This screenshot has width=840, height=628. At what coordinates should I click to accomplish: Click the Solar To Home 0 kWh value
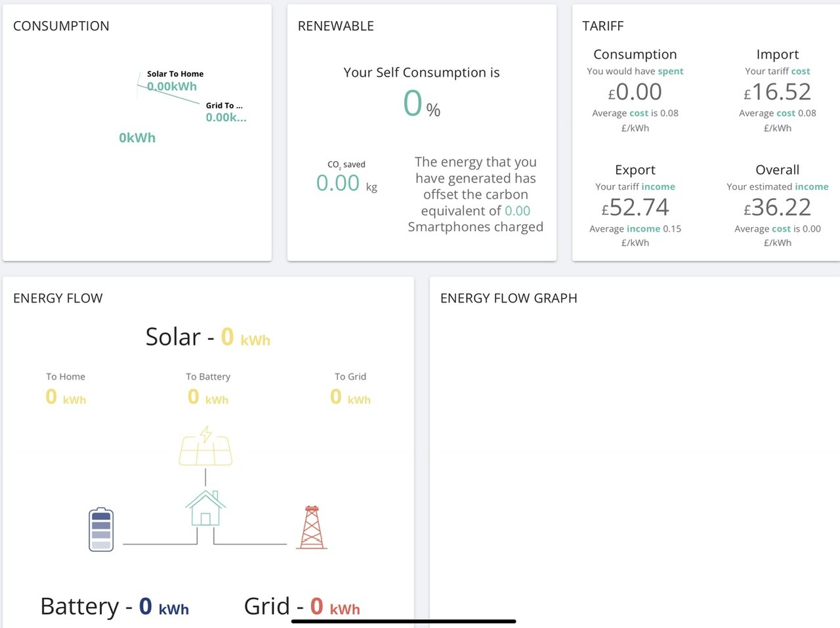coord(66,397)
